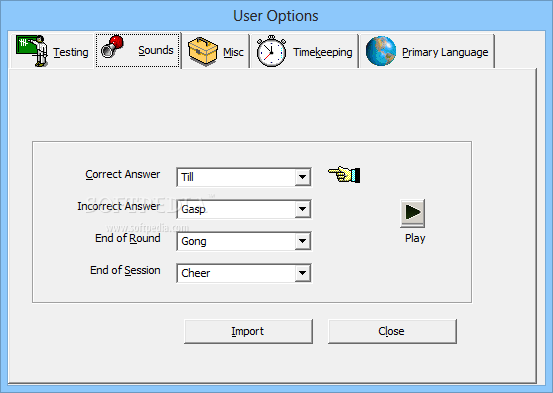Click the horn icon on Sounds tab
The image size is (553, 393).
113,47
